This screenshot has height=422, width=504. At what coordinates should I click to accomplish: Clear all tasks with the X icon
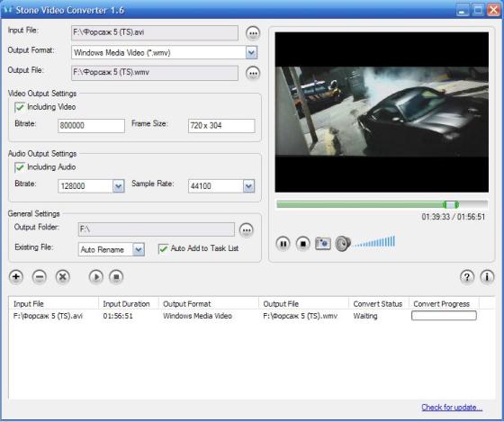(63, 277)
